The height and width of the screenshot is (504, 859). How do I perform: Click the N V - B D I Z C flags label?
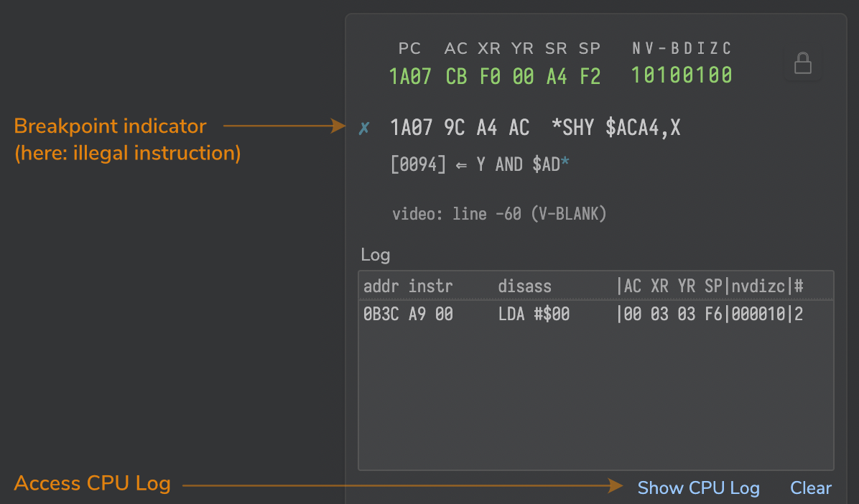click(682, 48)
